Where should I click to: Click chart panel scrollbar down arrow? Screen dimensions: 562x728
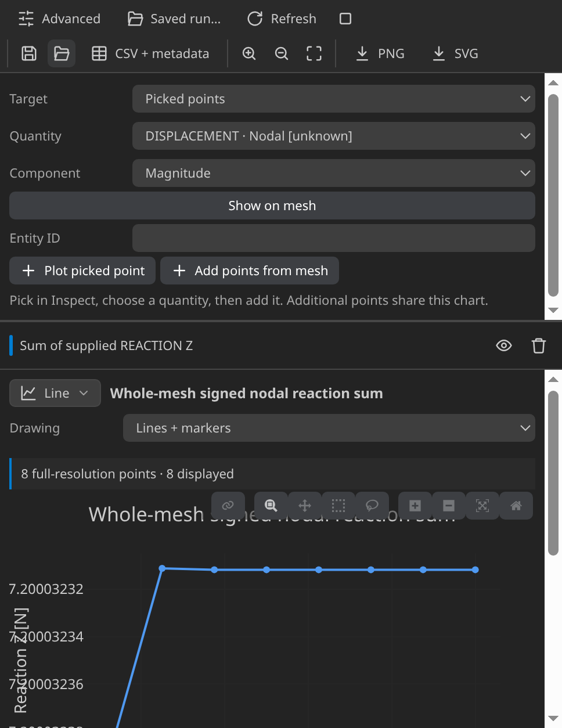coord(553,719)
